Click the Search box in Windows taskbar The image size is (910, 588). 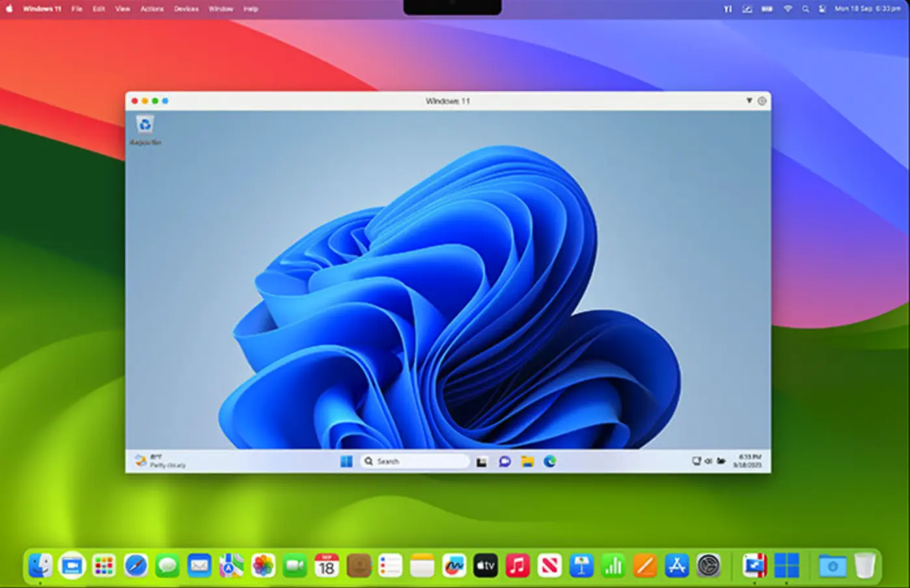[415, 461]
